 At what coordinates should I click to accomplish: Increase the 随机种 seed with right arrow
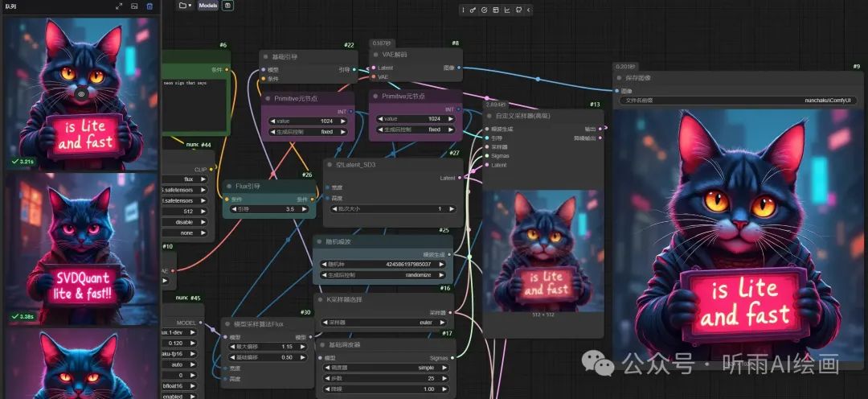point(442,265)
